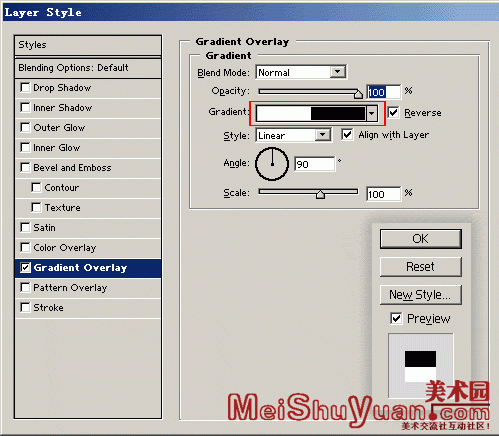Click the Reset button

click(x=421, y=267)
